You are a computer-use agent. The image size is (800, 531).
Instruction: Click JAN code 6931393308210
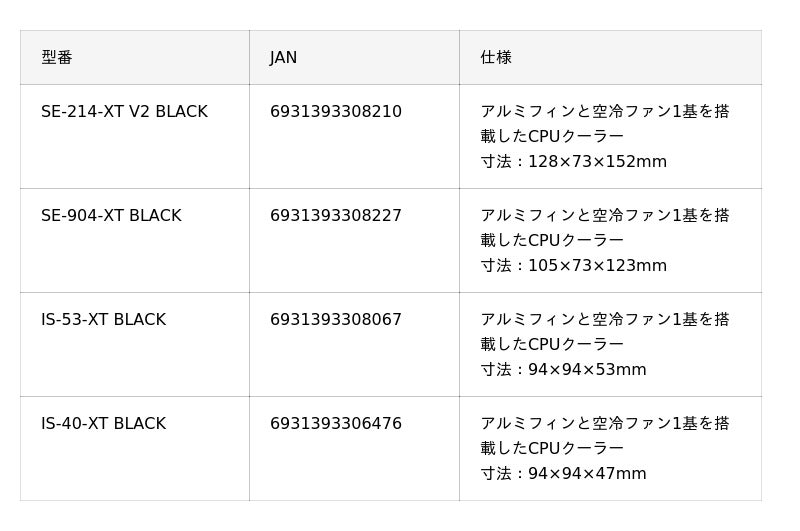pyautogui.click(x=335, y=112)
